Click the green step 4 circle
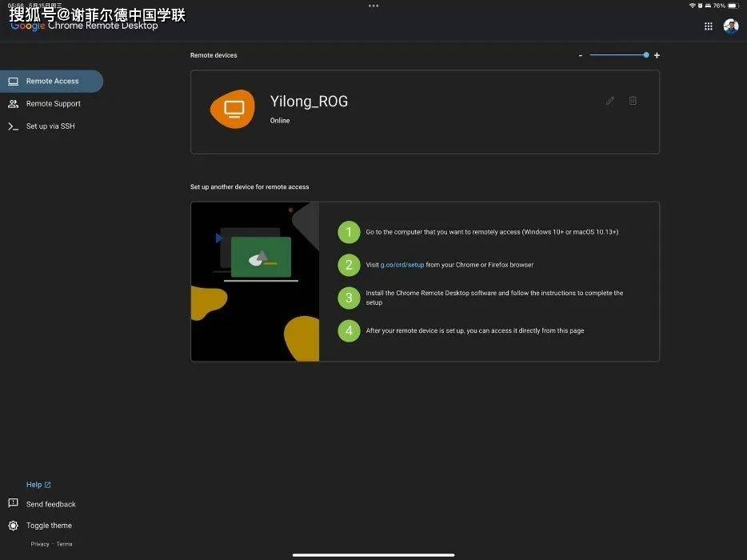747x560 pixels. pyautogui.click(x=349, y=330)
